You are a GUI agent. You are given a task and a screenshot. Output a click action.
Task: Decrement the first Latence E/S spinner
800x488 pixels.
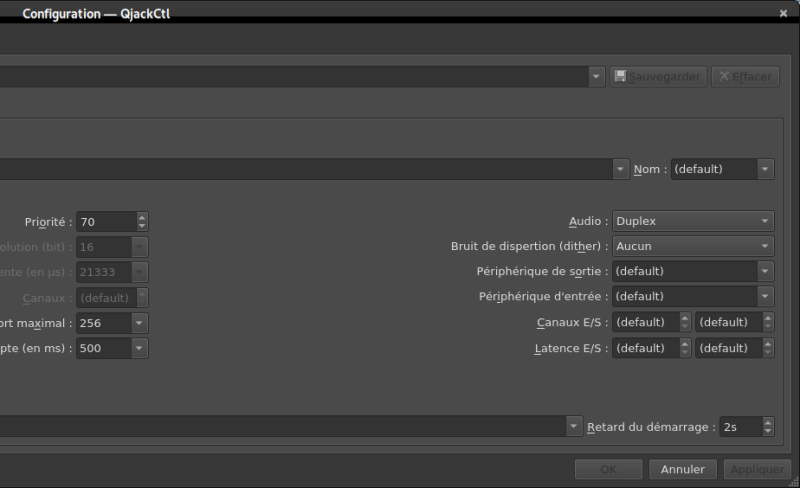[685, 353]
